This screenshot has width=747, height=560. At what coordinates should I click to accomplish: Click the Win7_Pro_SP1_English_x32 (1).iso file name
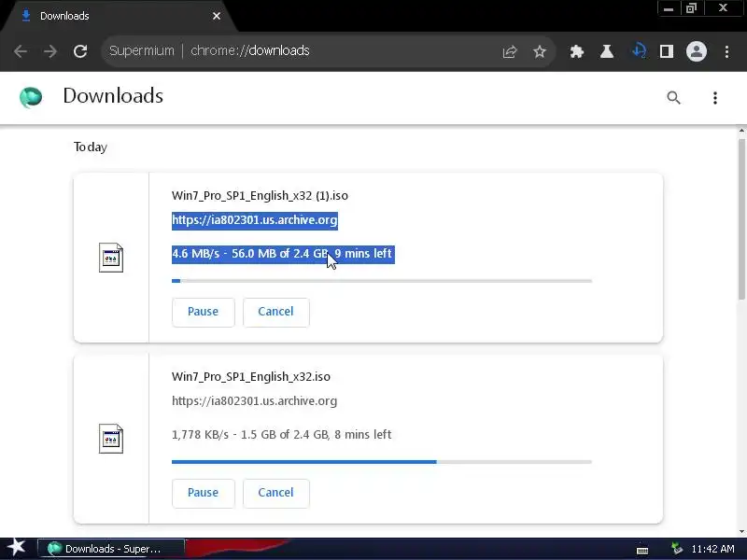[260, 196]
